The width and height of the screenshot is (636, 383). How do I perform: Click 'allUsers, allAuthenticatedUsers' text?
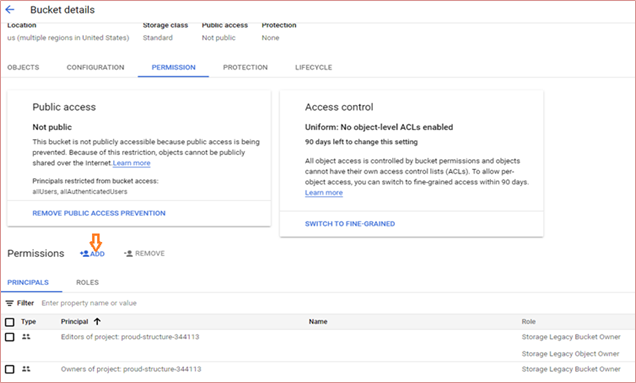point(80,192)
